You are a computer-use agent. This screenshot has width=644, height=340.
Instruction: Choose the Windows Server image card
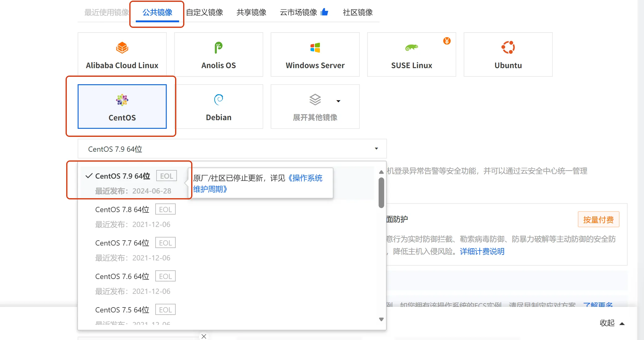pyautogui.click(x=315, y=54)
